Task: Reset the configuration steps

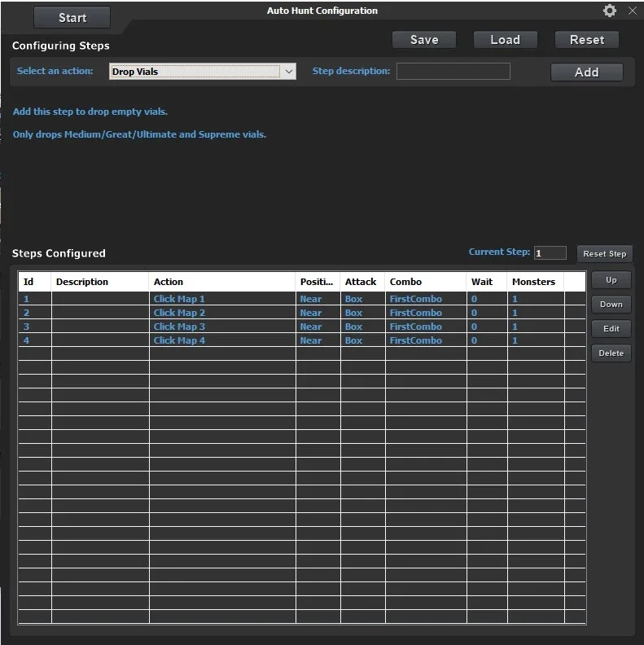Action: point(586,40)
